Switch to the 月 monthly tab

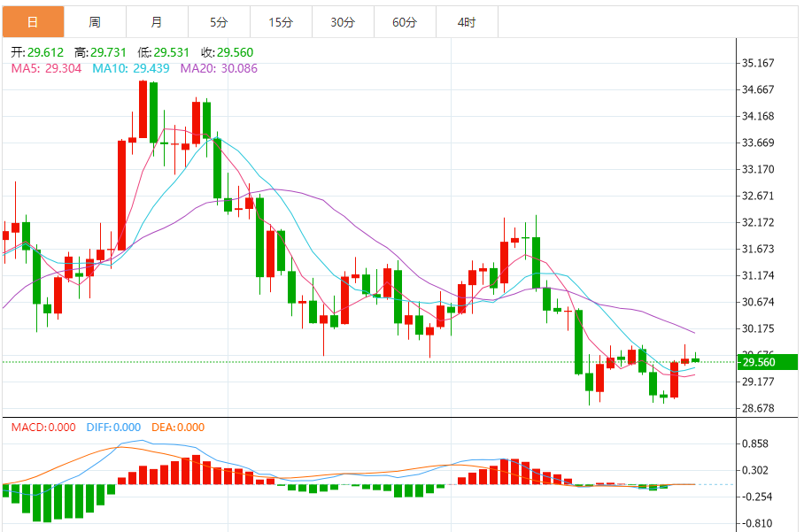tap(157, 22)
